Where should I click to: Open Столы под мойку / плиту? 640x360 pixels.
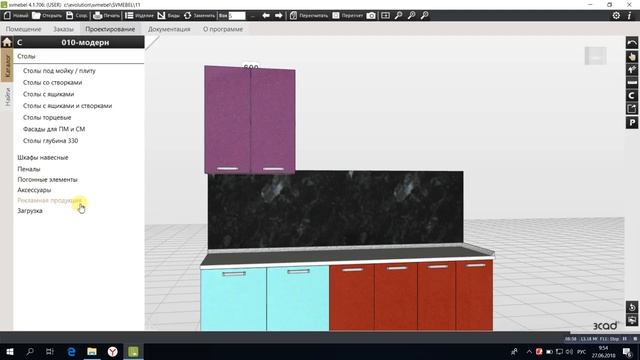(x=59, y=71)
